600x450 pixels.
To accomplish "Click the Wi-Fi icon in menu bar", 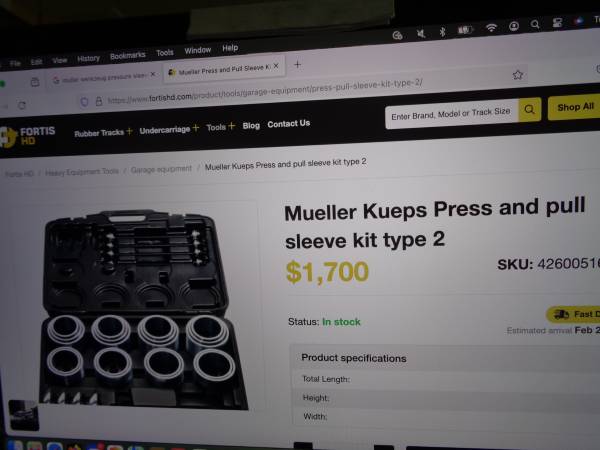I will click(x=491, y=27).
